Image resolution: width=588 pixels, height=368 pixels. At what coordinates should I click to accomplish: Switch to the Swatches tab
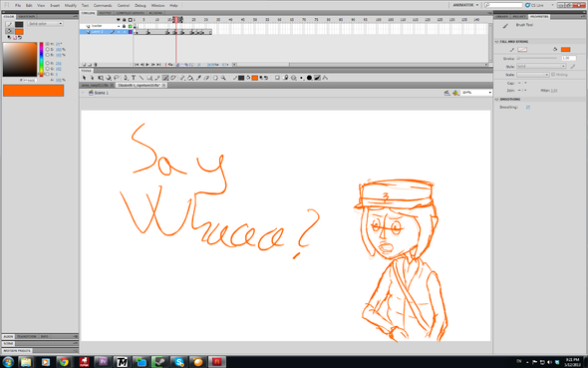[27, 17]
